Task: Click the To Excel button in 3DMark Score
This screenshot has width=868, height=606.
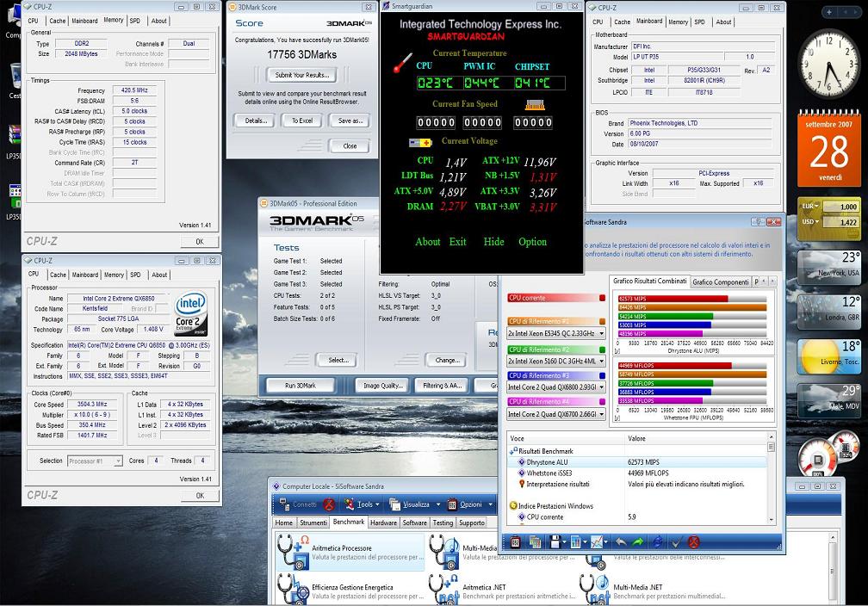Action: [302, 121]
